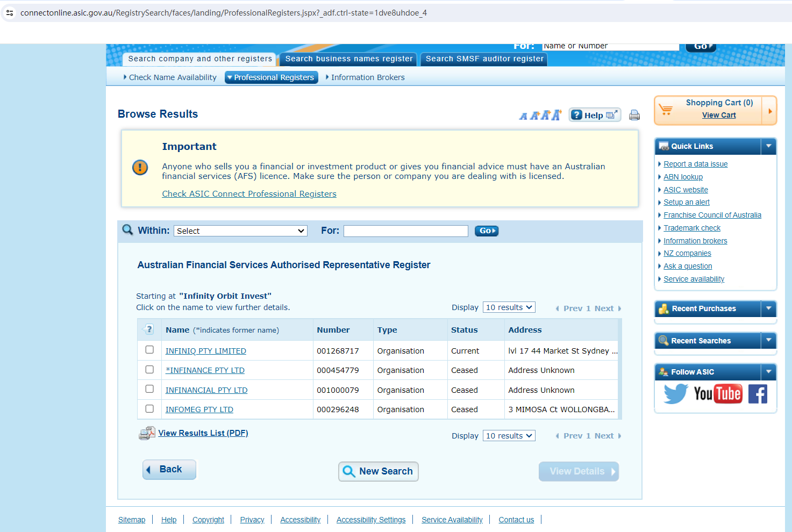Click the Recent Searches panel icon
Viewport: 792px width, 532px height.
(664, 341)
